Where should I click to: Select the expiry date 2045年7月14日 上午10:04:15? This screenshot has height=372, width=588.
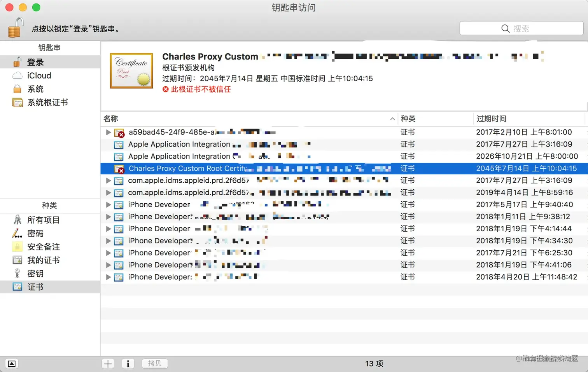[527, 168]
